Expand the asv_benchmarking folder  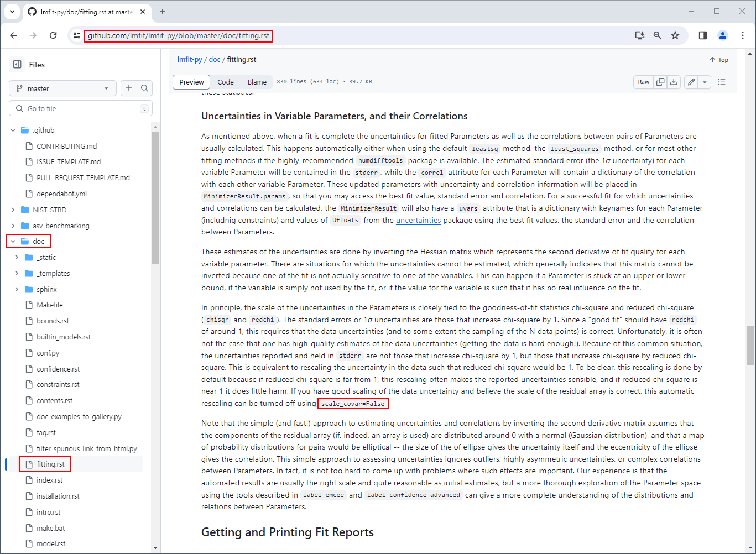tap(13, 226)
